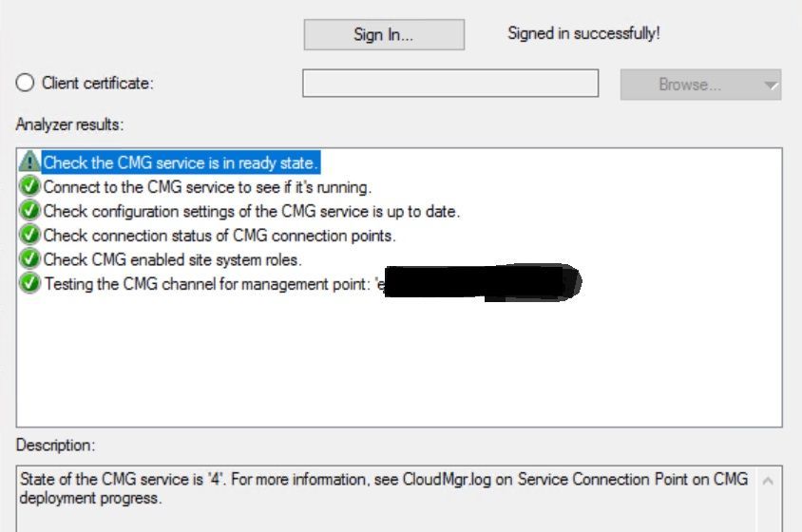Click green checkmark for configuration settings check
The height and width of the screenshot is (532, 802).
click(29, 211)
